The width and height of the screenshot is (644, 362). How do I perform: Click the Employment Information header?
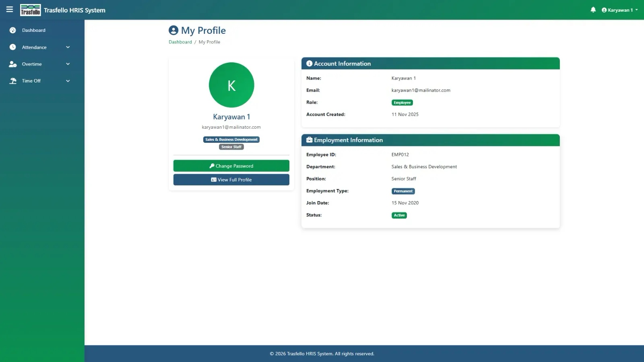(431, 140)
